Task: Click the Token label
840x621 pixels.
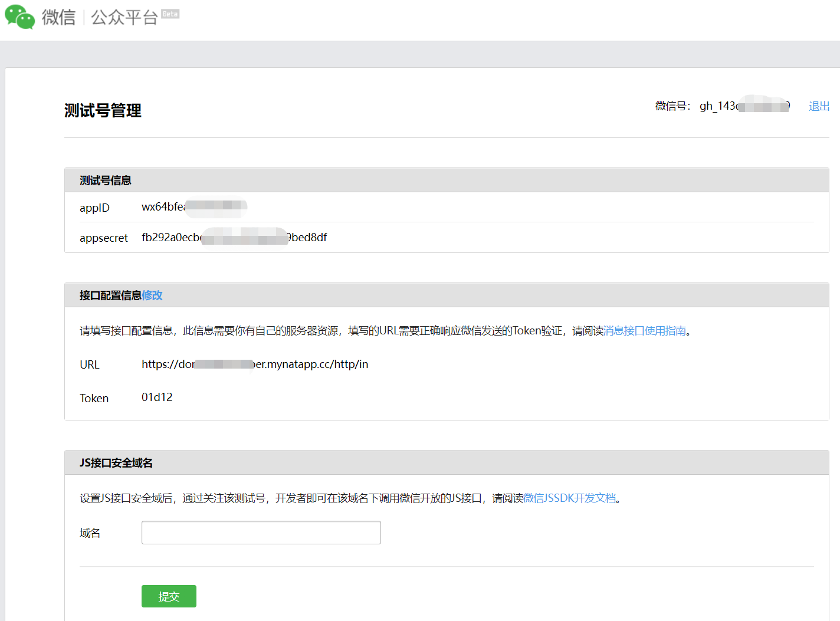Action: pos(94,399)
